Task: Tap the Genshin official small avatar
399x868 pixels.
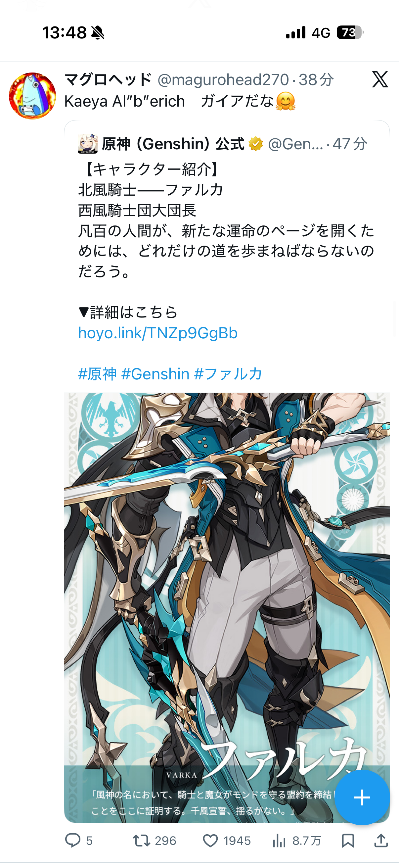Action: (x=88, y=144)
